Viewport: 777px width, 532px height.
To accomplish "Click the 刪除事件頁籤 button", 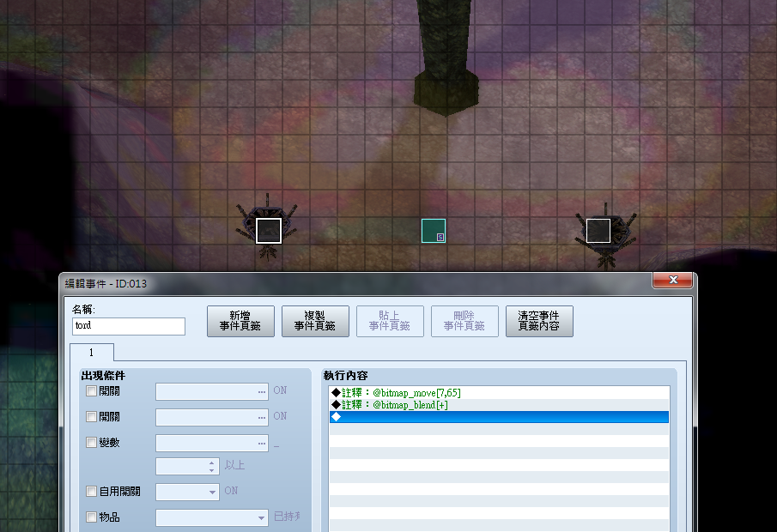I will coord(464,321).
